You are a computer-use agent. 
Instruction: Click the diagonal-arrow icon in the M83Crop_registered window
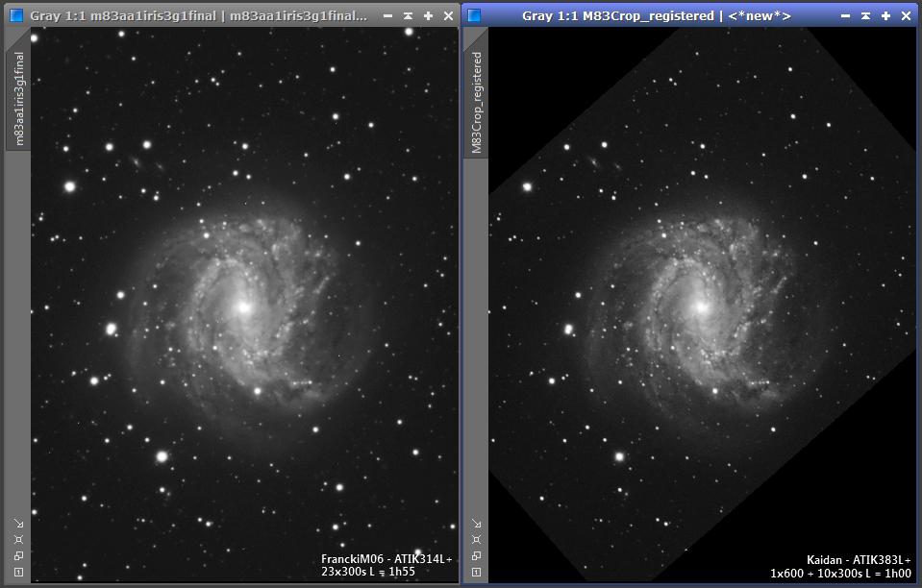tap(476, 524)
